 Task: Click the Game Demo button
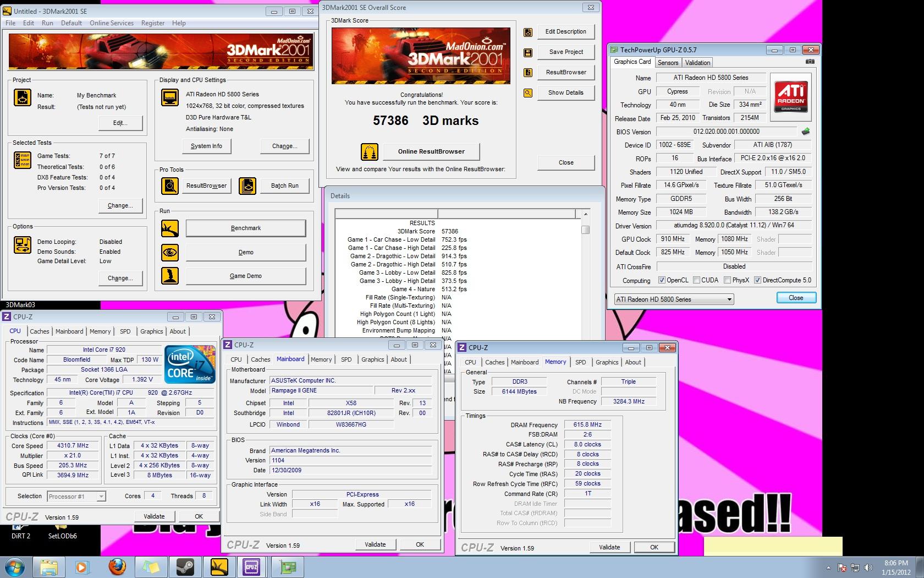246,276
